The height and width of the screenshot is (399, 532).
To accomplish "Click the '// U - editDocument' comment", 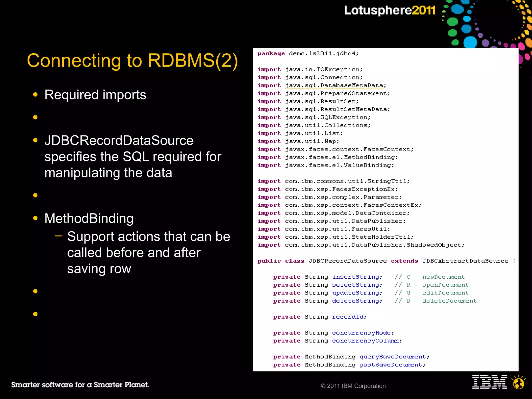I will click(432, 293).
